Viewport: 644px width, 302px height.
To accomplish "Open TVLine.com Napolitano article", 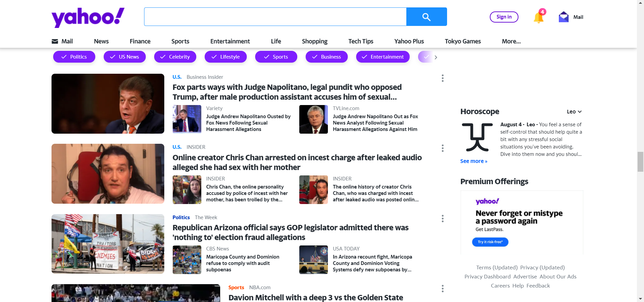I will coord(375,123).
